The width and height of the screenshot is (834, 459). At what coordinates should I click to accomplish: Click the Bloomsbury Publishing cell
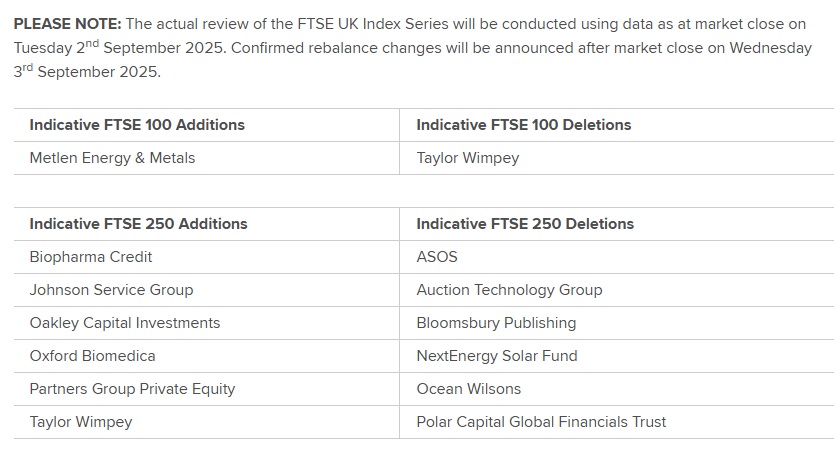pyautogui.click(x=496, y=323)
